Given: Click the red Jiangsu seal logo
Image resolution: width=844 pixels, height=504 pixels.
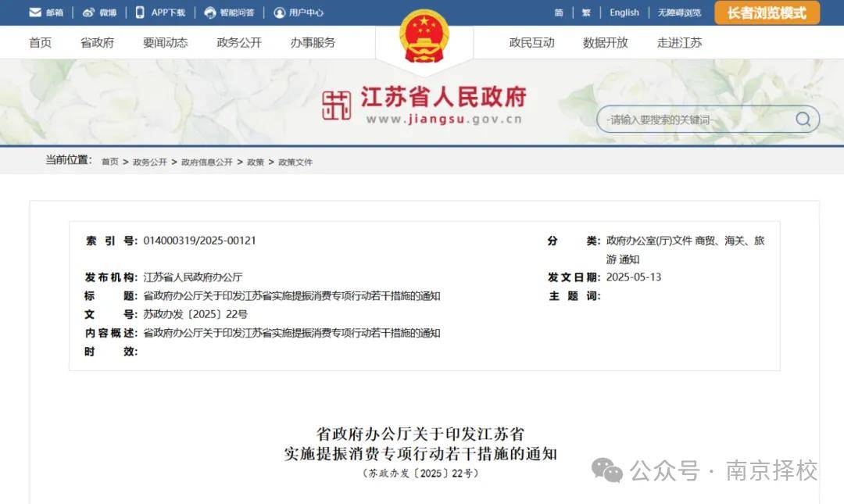Looking at the screenshot, I should (336, 105).
